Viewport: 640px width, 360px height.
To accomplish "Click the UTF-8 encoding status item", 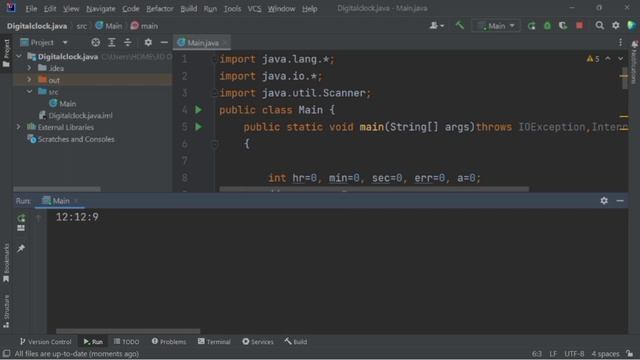I will pos(574,354).
